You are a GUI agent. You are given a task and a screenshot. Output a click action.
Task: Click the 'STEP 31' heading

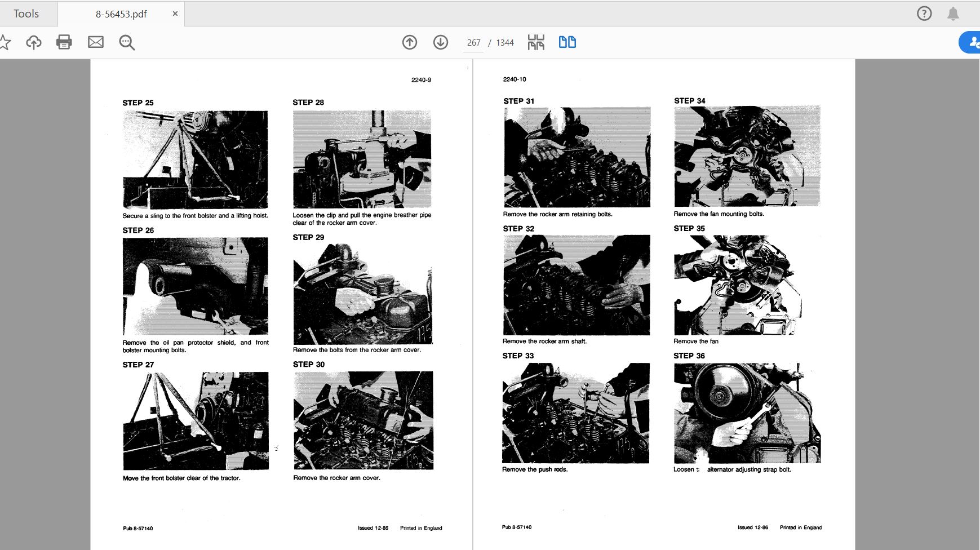519,101
